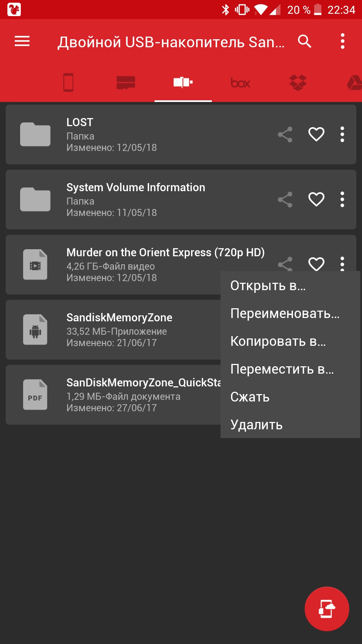
Task: Open the hamburger navigation menu
Action: pos(22,41)
